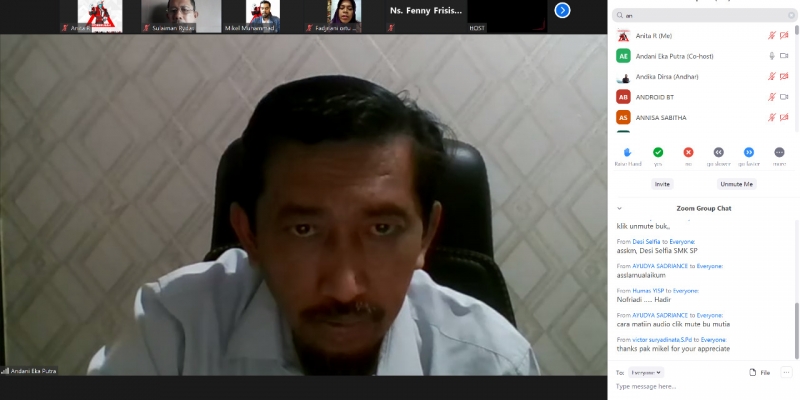Open the 'more' reactions icon
This screenshot has width=800, height=400.
[x=779, y=152]
